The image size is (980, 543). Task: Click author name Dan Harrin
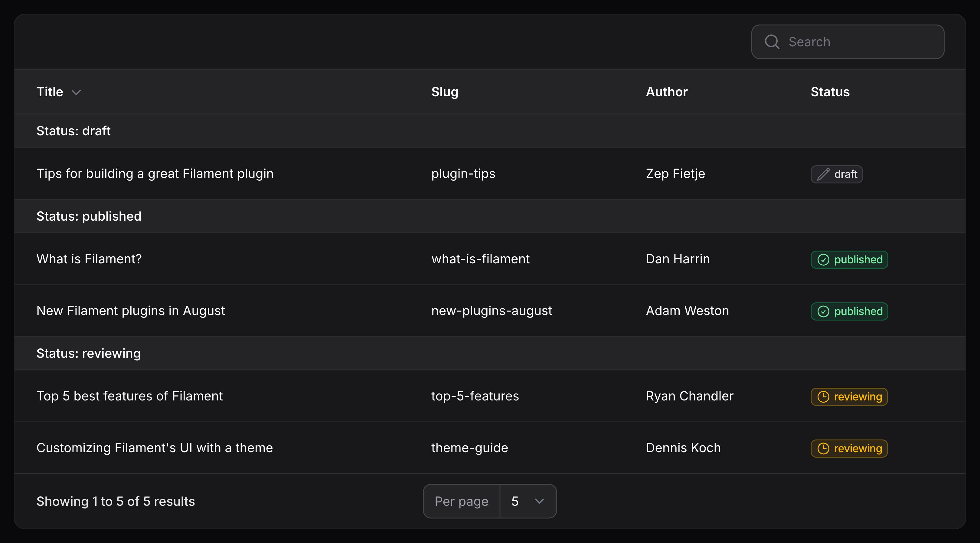pos(678,259)
